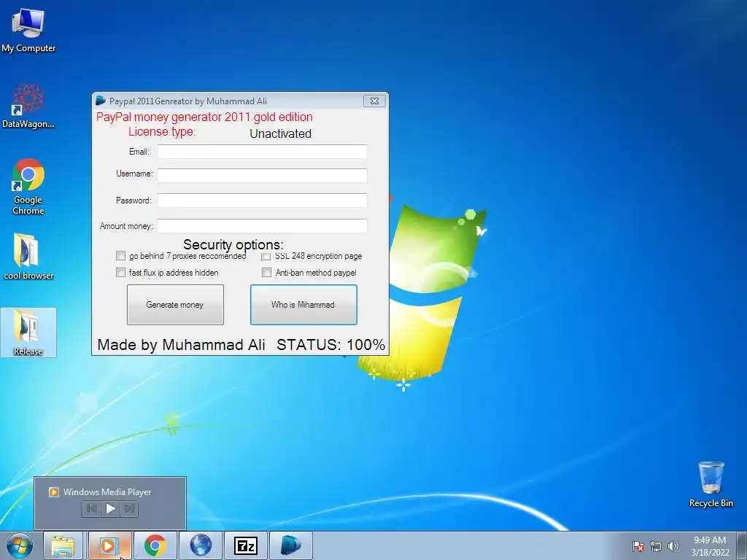This screenshot has width=747, height=560.
Task: Toggle fast flux ip address hidden
Action: pyautogui.click(x=120, y=273)
